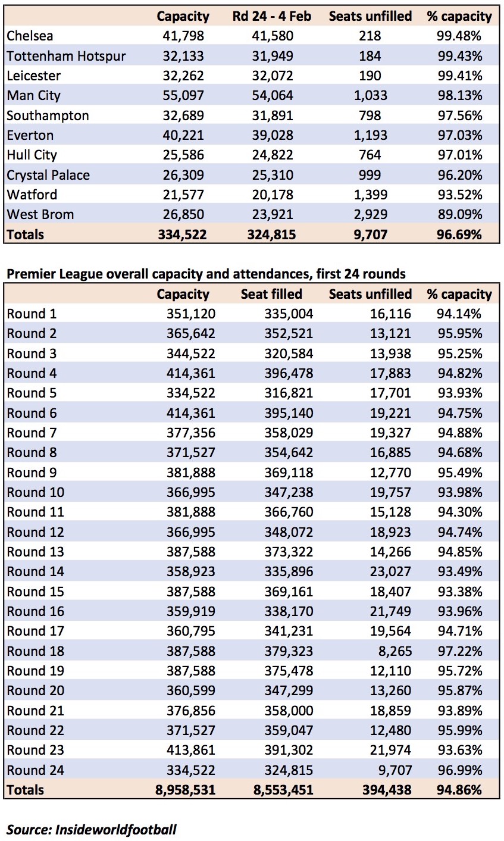This screenshot has width=504, height=841.
Task: Click the Round 1 row label
Action: pyautogui.click(x=32, y=314)
